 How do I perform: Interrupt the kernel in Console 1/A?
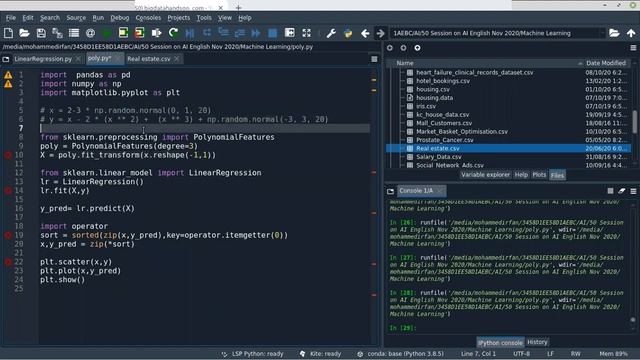click(610, 191)
